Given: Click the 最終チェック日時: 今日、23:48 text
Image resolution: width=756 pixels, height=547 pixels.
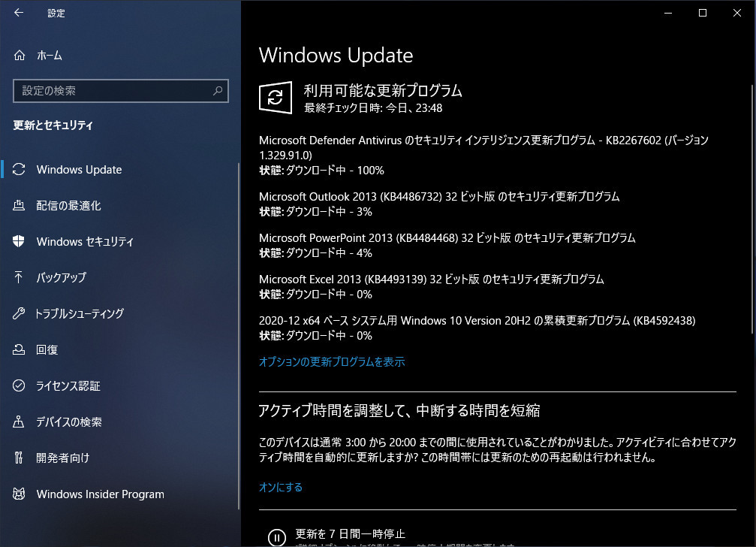Looking at the screenshot, I should pyautogui.click(x=373, y=107).
